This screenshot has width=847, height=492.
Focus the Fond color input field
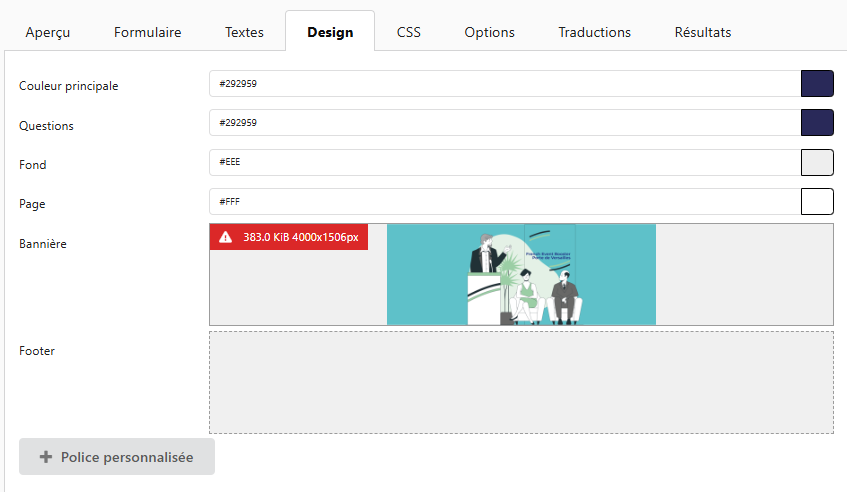tap(504, 162)
